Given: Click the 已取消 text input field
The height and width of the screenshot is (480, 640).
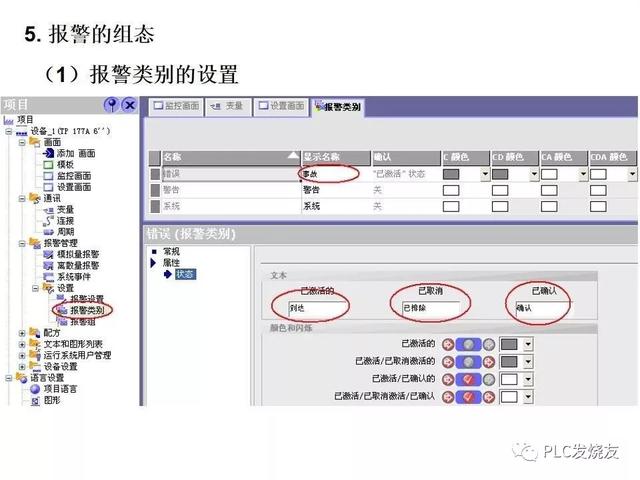Looking at the screenshot, I should click(x=430, y=308).
